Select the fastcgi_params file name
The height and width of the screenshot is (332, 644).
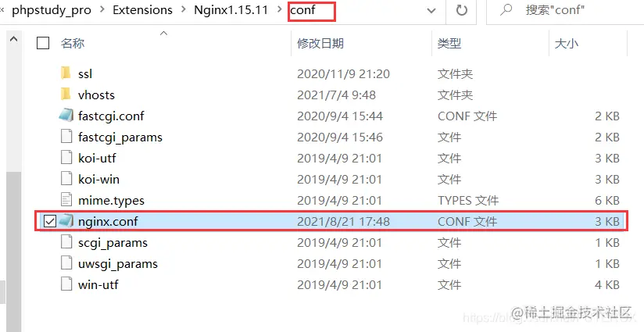[x=120, y=137]
